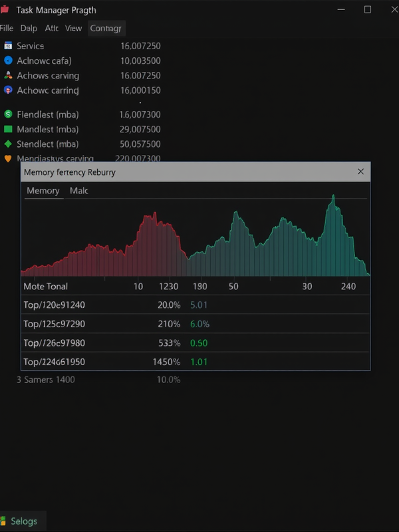Click the Selogs icon in the taskbar
Image resolution: width=399 pixels, height=532 pixels.
click(x=3, y=521)
